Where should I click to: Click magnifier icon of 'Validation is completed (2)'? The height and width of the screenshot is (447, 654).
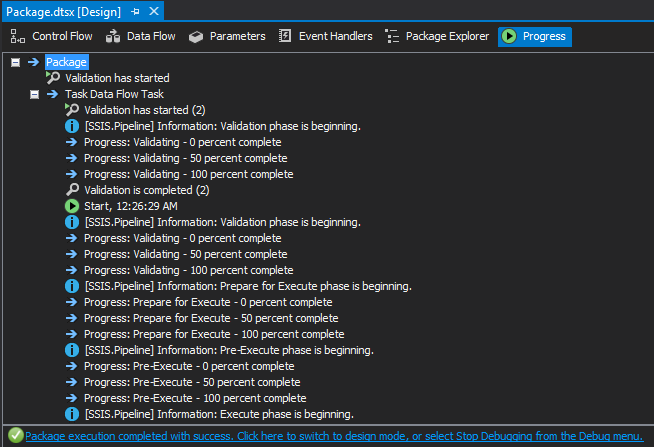click(x=72, y=190)
